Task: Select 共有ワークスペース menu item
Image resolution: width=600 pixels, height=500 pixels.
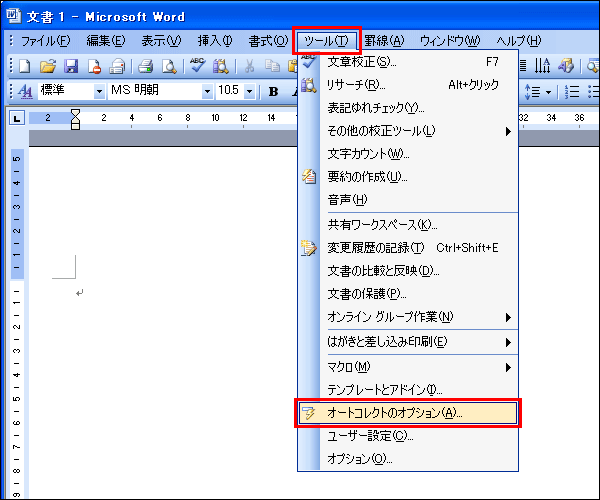Action: tap(408, 225)
